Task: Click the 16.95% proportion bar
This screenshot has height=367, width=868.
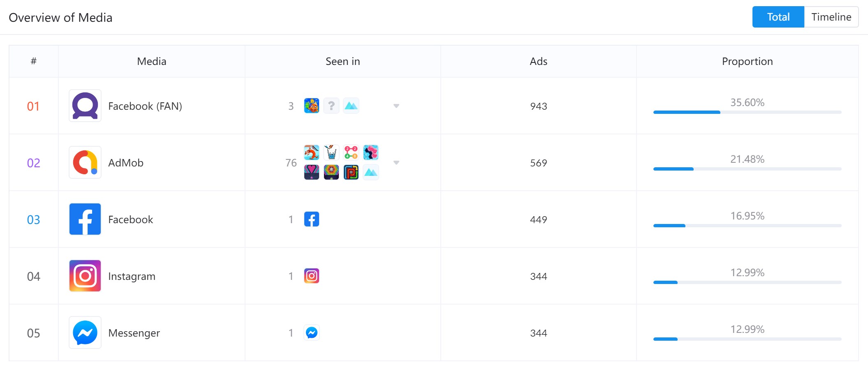Action: coord(748,226)
